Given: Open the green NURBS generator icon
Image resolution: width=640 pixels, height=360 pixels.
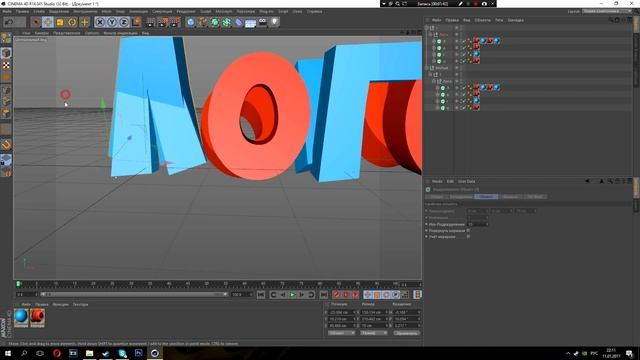Looking at the screenshot, I should click(x=215, y=22).
